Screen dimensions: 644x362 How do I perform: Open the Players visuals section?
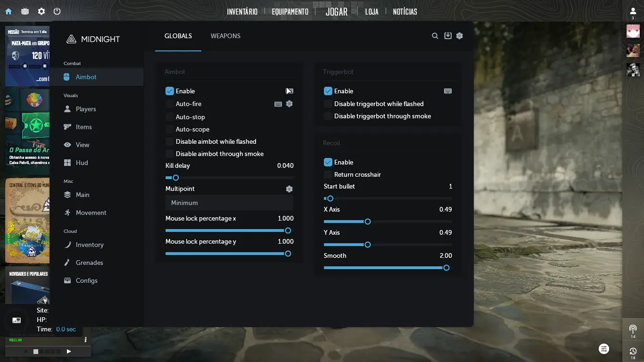click(85, 109)
